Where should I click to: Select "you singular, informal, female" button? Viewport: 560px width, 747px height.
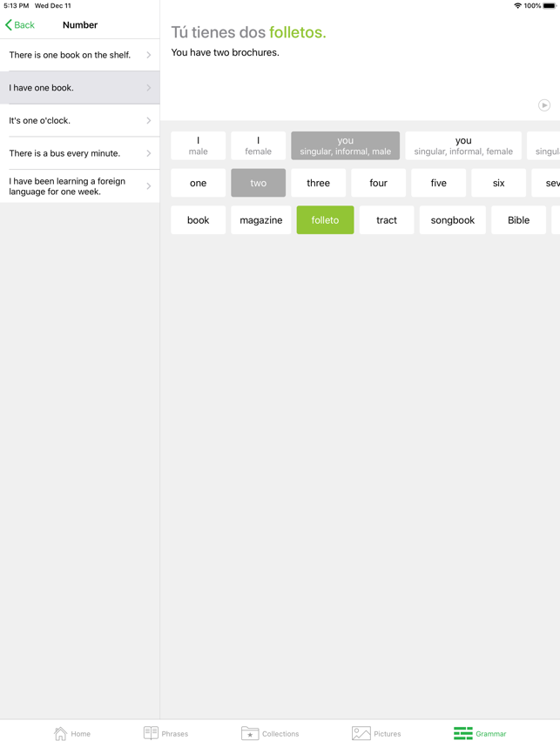(x=462, y=145)
